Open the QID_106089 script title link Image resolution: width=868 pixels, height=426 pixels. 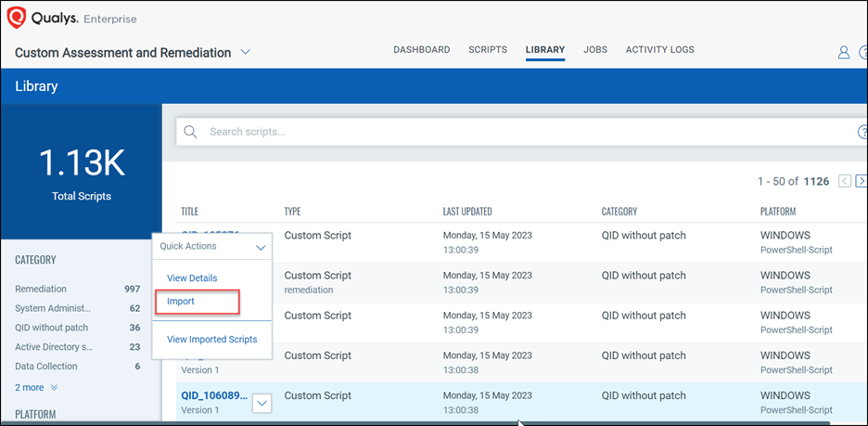(214, 395)
